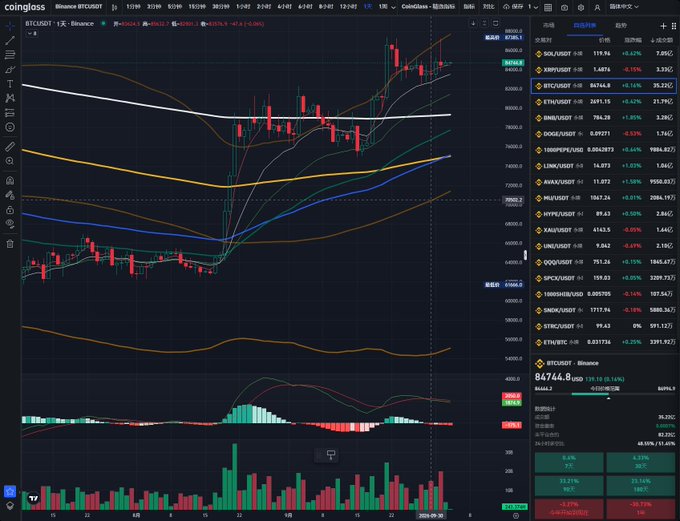Open the object tree layers icon
The width and height of the screenshot is (680, 521).
pyautogui.click(x=10, y=506)
